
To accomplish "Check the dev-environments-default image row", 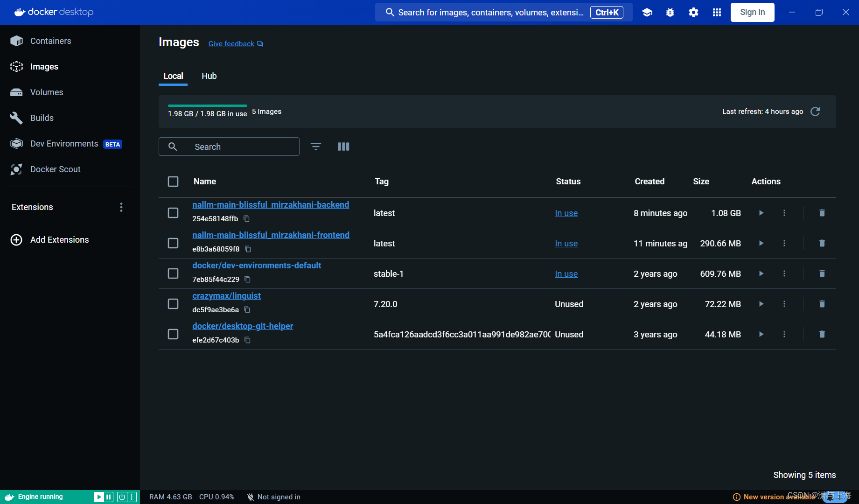I will tap(173, 273).
